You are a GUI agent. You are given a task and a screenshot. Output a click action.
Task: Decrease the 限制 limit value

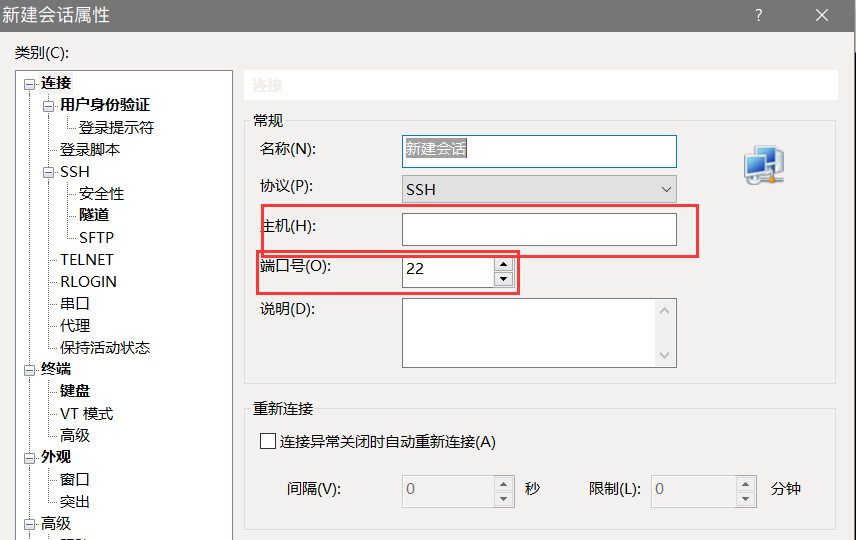pos(746,499)
